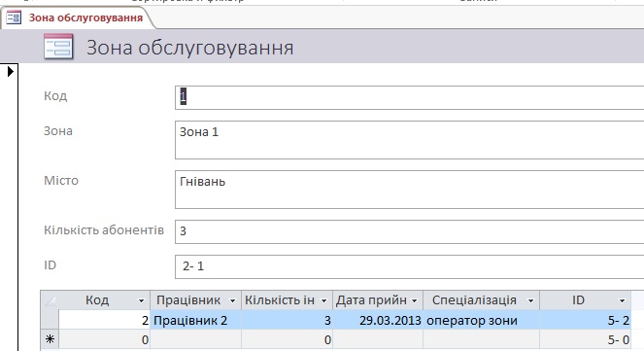Click the subform select-all corner
Viewport: 644px width, 351px height.
[50, 300]
